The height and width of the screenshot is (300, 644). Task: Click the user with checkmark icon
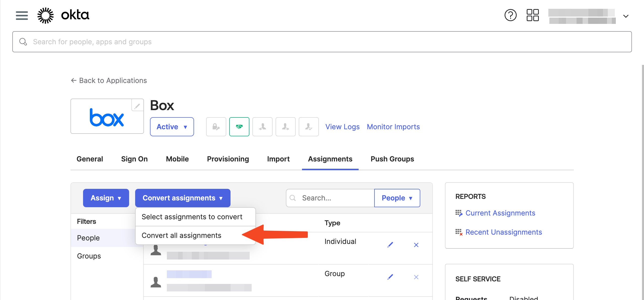309,127
